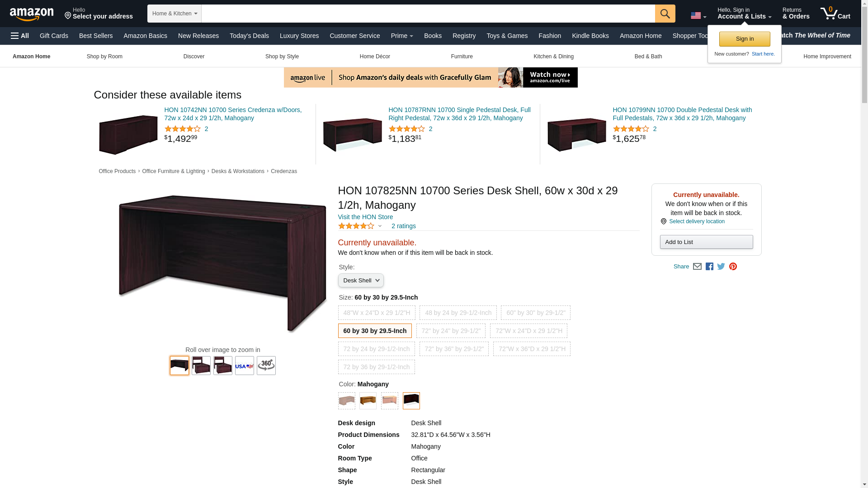Image resolution: width=868 pixels, height=488 pixels.
Task: Share product on Twitter icon
Action: [721, 267]
